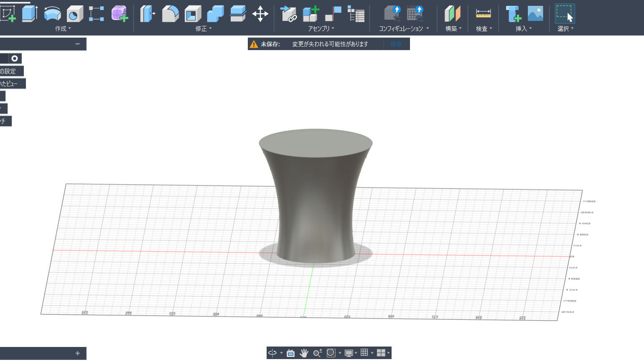Select the Pan tool in navigation bar
The image size is (644, 362).
[304, 353]
